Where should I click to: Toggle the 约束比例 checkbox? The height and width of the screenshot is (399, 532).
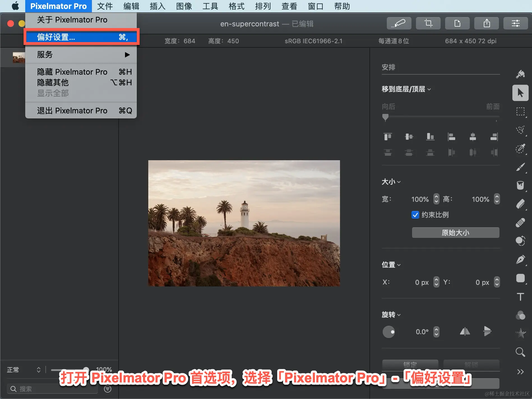pyautogui.click(x=415, y=215)
